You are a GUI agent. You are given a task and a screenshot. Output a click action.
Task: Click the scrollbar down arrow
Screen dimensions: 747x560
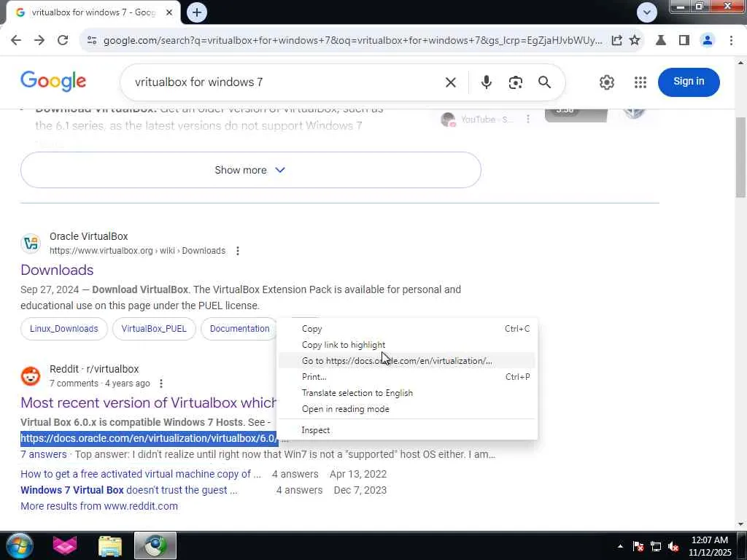click(x=741, y=524)
